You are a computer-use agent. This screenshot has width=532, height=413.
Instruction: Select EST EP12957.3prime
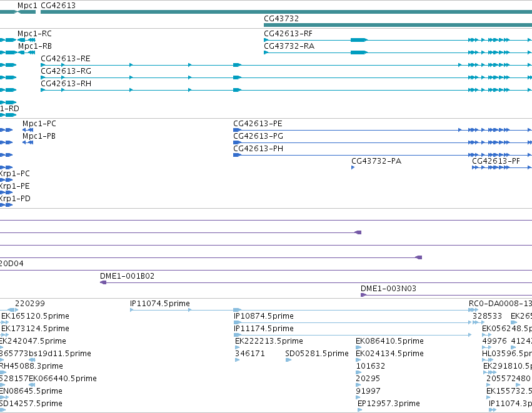pos(388,404)
